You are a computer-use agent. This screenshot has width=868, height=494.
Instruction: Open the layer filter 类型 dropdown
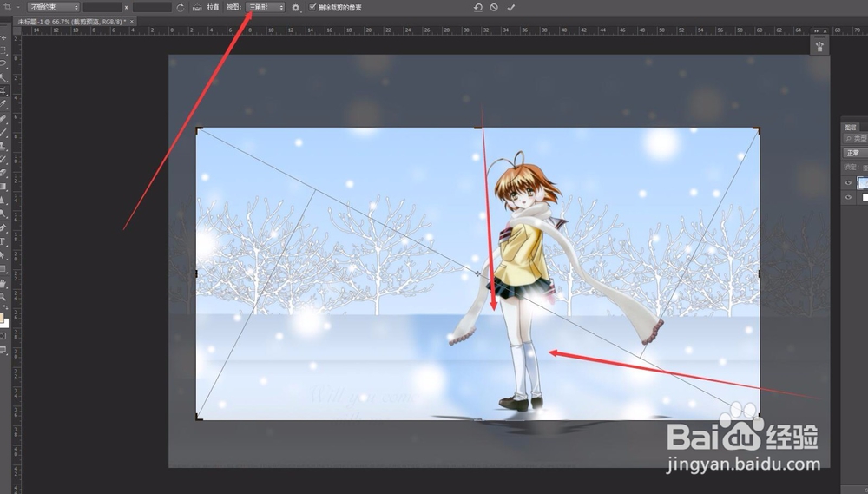(855, 138)
